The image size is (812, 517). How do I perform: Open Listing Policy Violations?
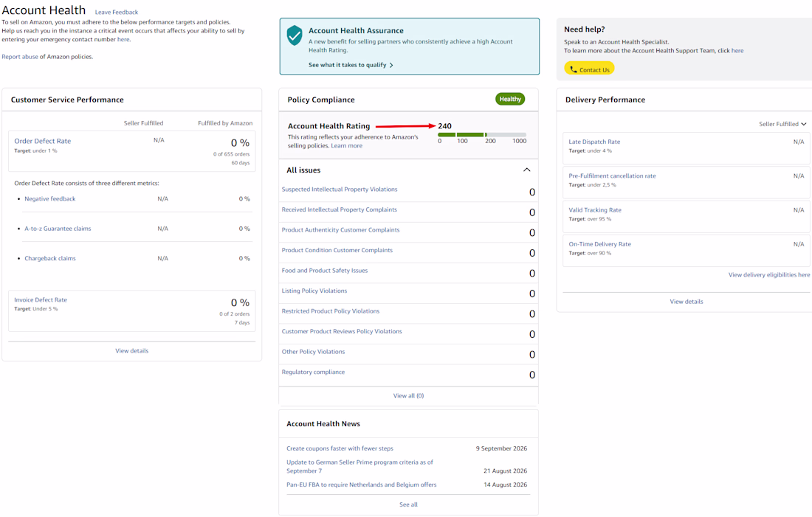point(314,291)
